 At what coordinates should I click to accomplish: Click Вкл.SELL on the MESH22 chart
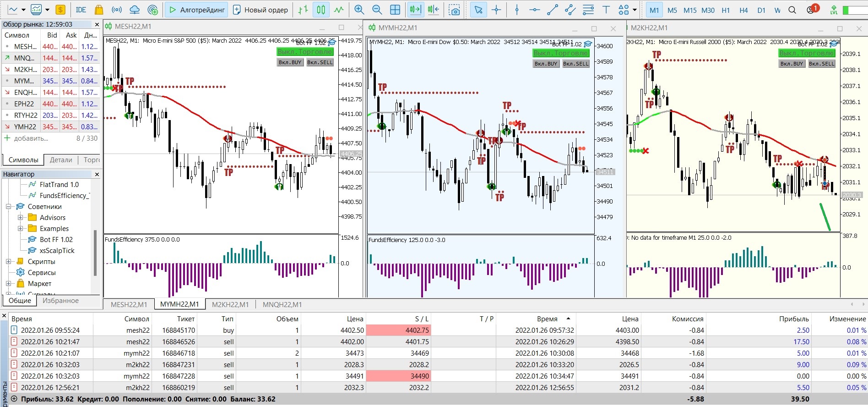click(x=320, y=62)
